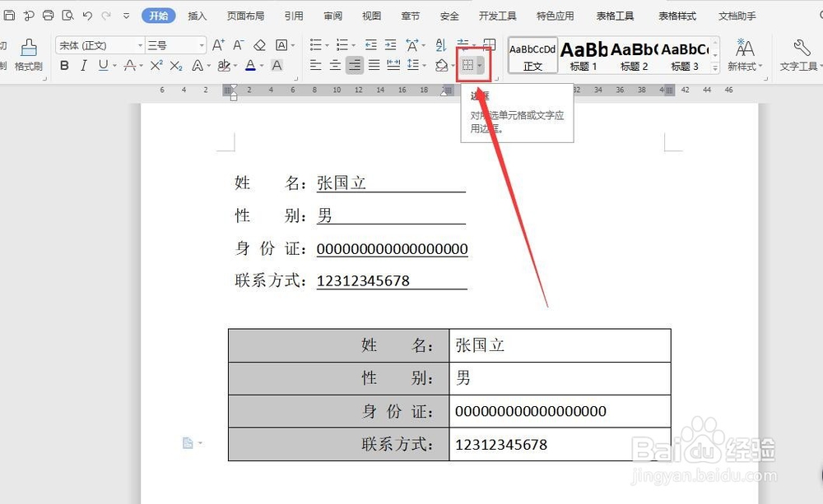Click the borders button in paragraph group
The width and height of the screenshot is (823, 504).
(467, 65)
